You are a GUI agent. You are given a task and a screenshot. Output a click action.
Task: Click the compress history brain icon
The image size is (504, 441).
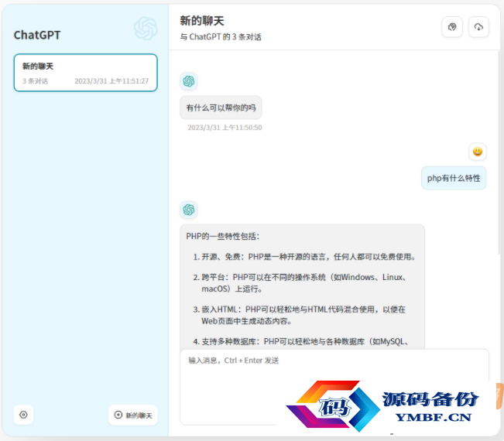(x=452, y=27)
